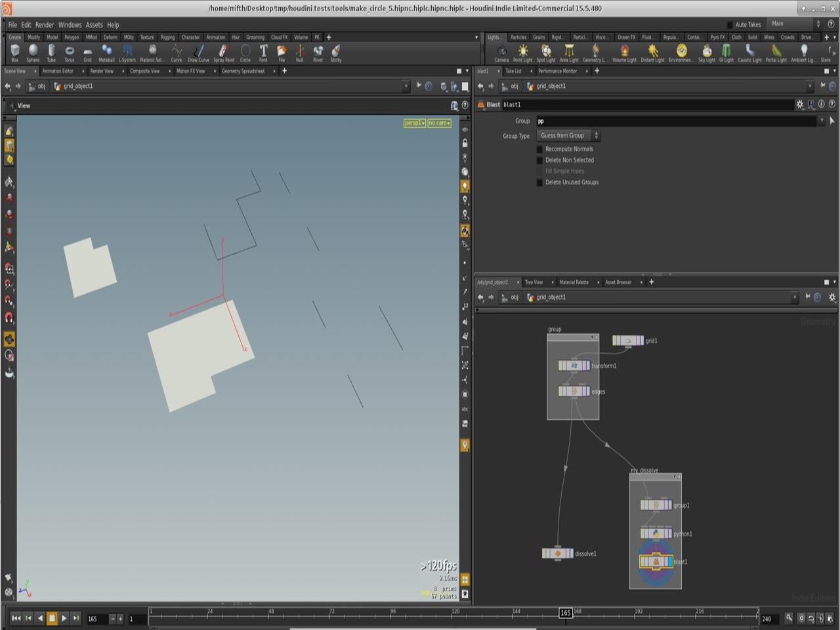Click the Torus shelf tool icon
The height and width of the screenshot is (630, 840).
pyautogui.click(x=69, y=51)
